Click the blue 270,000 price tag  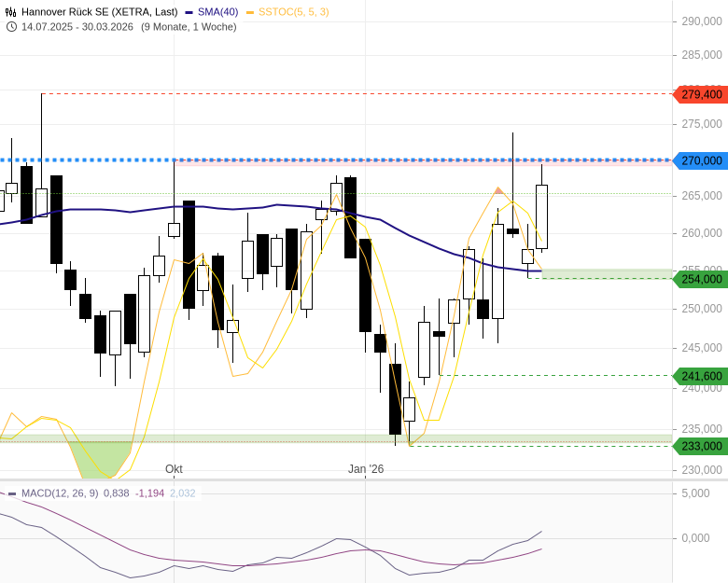700,160
